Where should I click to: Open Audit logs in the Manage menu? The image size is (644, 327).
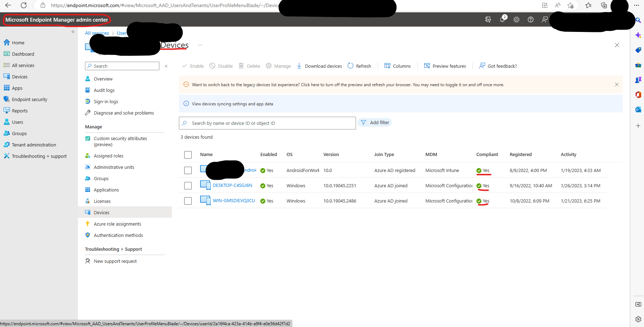(104, 90)
